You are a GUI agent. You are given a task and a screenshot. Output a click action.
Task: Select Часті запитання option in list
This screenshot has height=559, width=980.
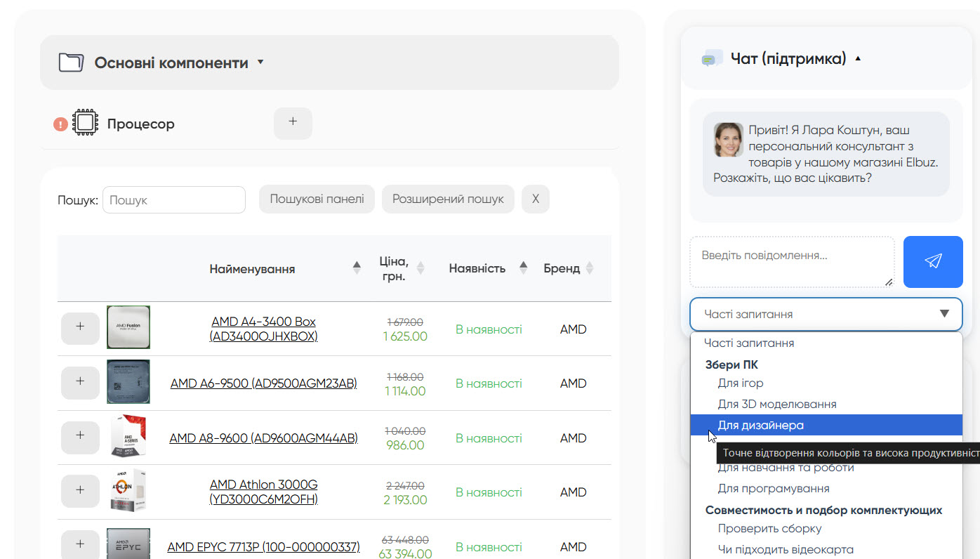pos(826,343)
